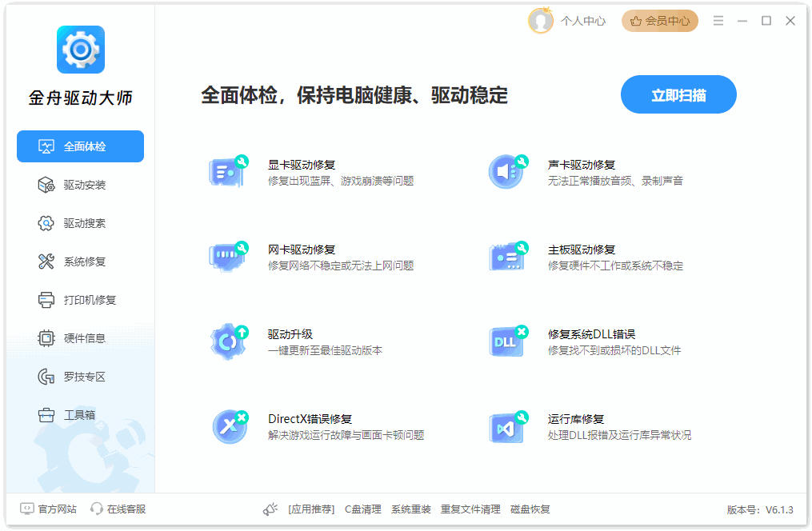Screen dimensions: 812x531
Task: Select 修复系统DLL错误 title text
Action: [x=591, y=334]
